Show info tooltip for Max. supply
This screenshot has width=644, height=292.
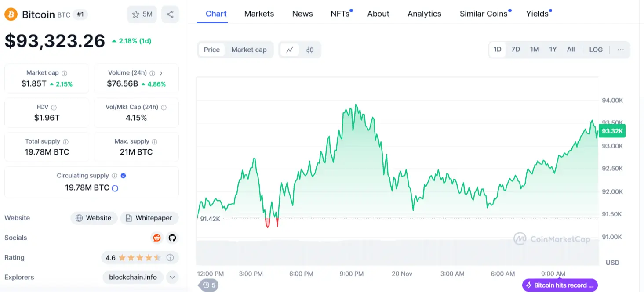click(x=154, y=142)
